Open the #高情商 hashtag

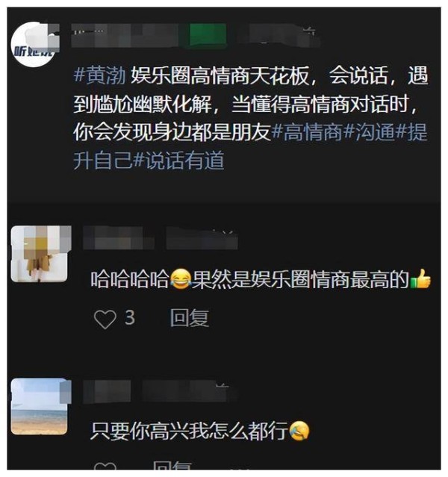coord(306,132)
